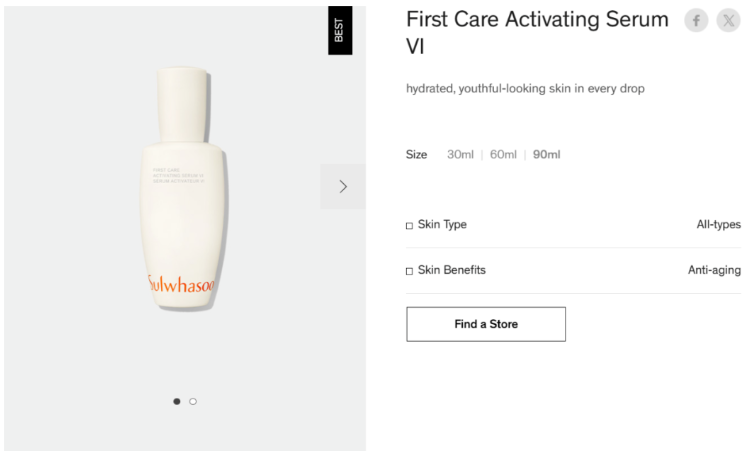Click the square icon beside Skin Benefits
The height and width of the screenshot is (457, 749).
(409, 271)
